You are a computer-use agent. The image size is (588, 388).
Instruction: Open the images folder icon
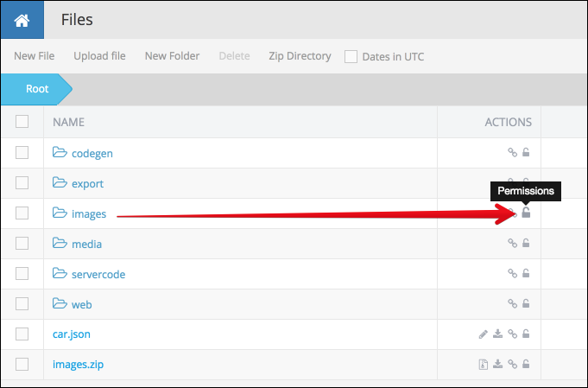coord(60,213)
